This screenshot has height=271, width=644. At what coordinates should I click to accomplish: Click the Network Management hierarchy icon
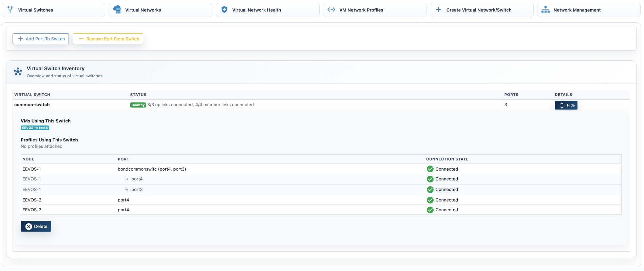click(545, 10)
